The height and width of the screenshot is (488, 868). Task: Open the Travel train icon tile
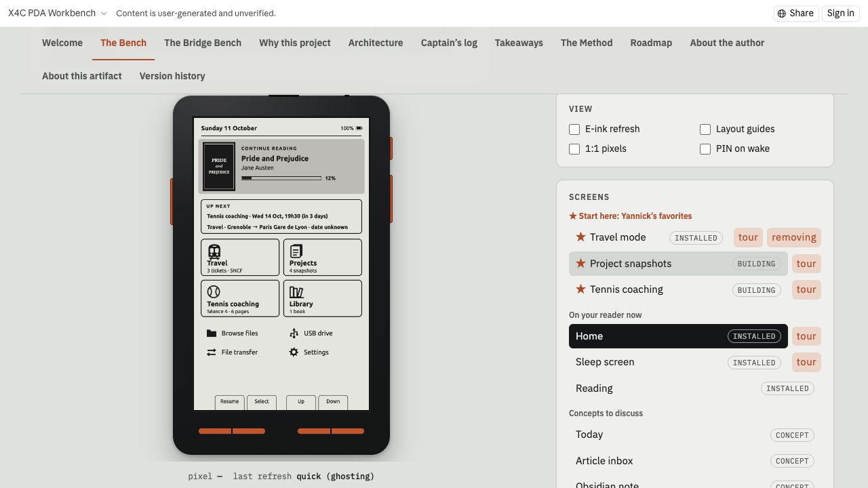click(214, 251)
